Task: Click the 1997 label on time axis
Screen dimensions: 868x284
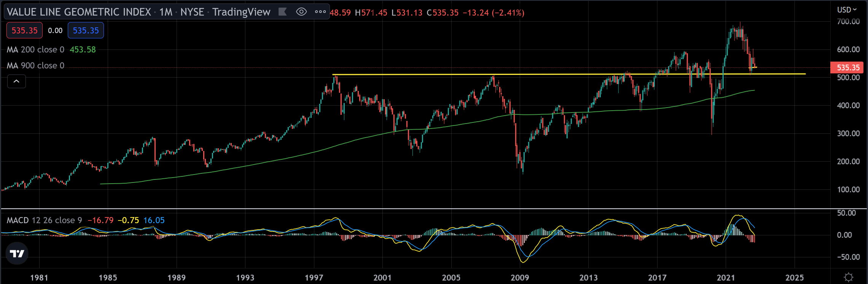Action: point(314,278)
